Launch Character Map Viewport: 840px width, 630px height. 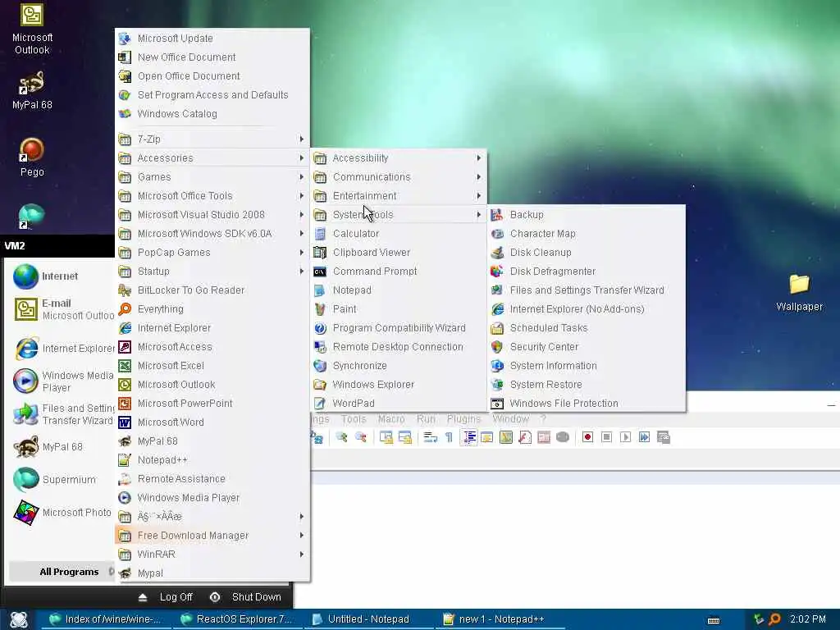click(x=587, y=234)
